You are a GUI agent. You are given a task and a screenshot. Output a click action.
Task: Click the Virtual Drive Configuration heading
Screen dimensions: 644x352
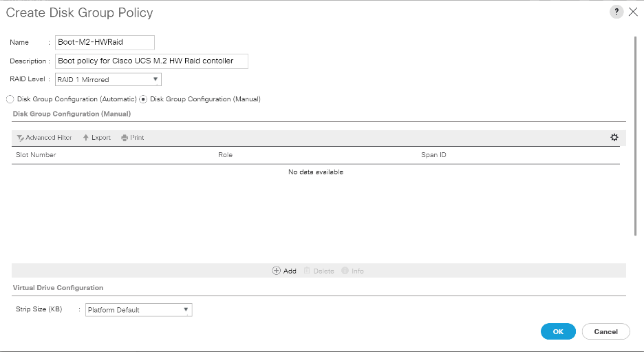58,288
